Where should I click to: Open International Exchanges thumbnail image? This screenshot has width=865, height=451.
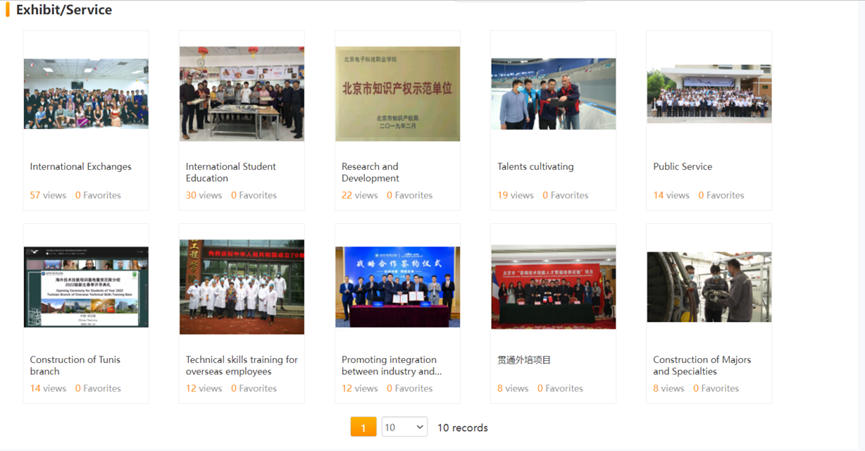pos(86,94)
